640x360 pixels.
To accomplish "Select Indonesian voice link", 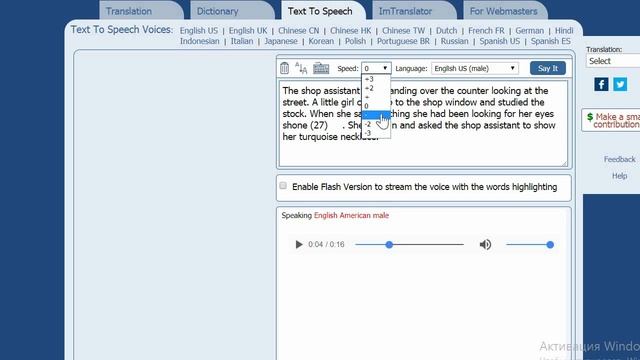I will point(200,41).
